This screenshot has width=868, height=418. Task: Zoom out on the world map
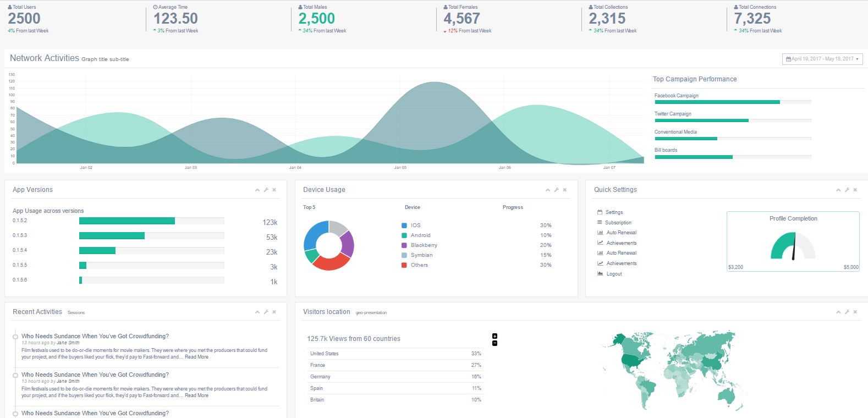click(495, 343)
